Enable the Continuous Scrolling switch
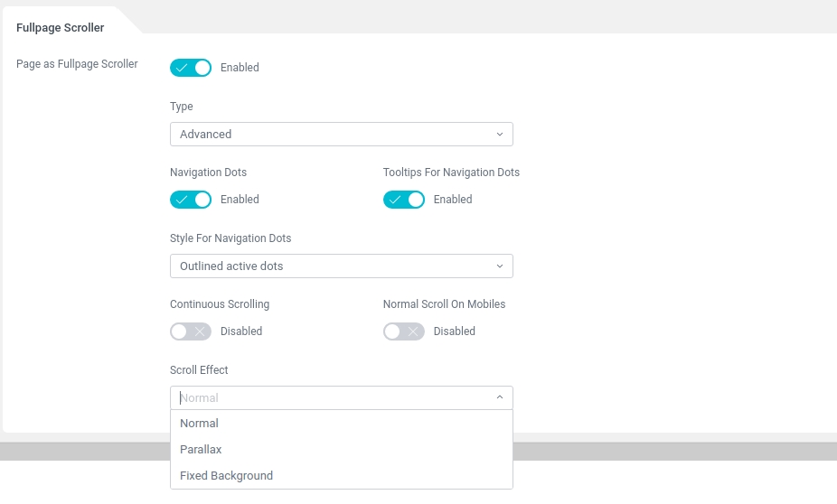The image size is (837, 504). (x=191, y=331)
